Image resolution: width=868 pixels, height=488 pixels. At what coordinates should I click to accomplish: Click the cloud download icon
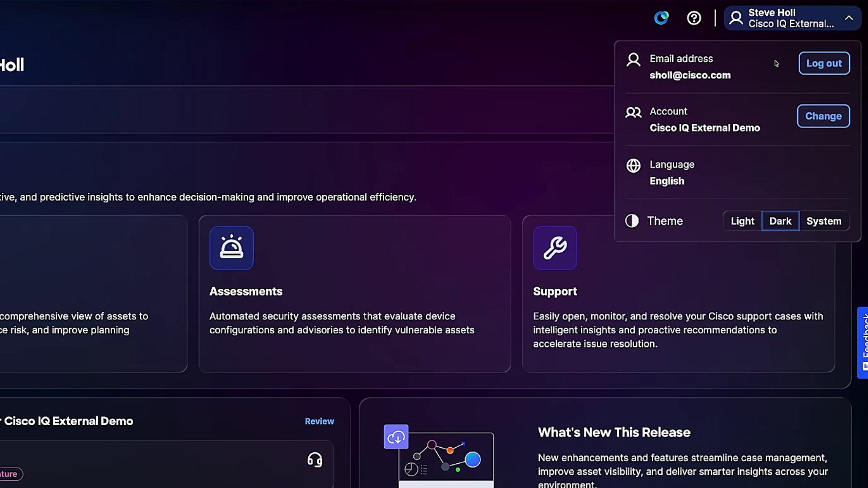[x=396, y=436]
